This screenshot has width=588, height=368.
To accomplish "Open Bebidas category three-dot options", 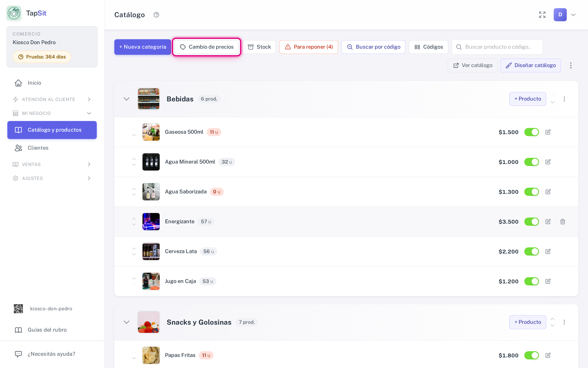I will coord(564,99).
